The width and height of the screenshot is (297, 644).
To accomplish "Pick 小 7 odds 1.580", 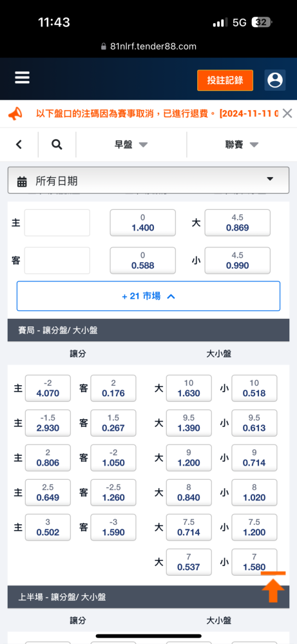I will (254, 562).
